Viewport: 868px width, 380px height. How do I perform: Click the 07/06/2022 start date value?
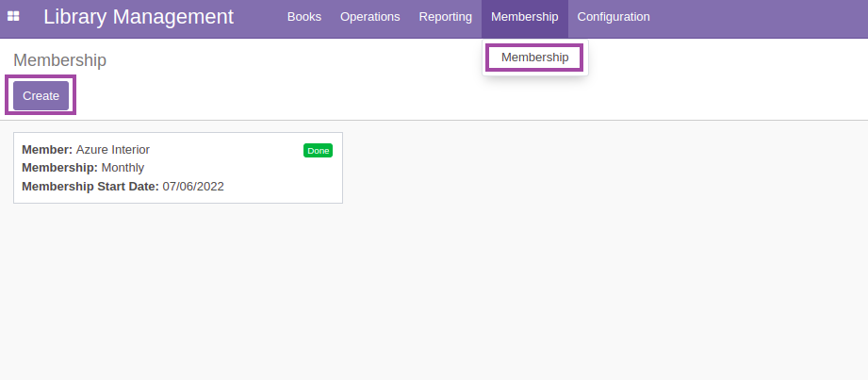[x=193, y=186]
